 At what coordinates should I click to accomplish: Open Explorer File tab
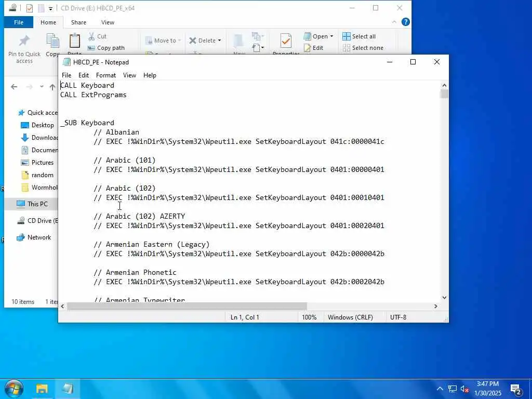(x=19, y=22)
